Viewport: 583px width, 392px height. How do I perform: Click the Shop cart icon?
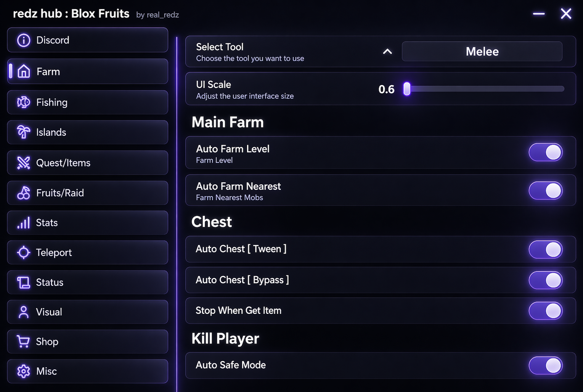(x=24, y=341)
